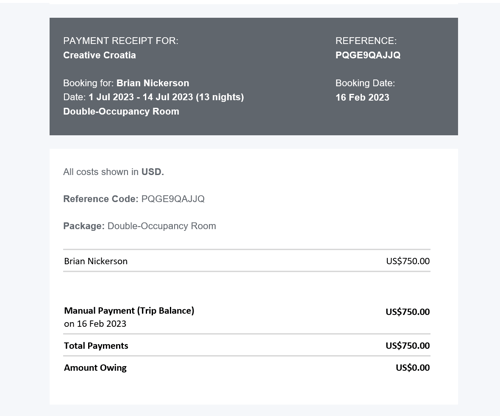Click the Brian Nickerson line item row

pyautogui.click(x=247, y=261)
